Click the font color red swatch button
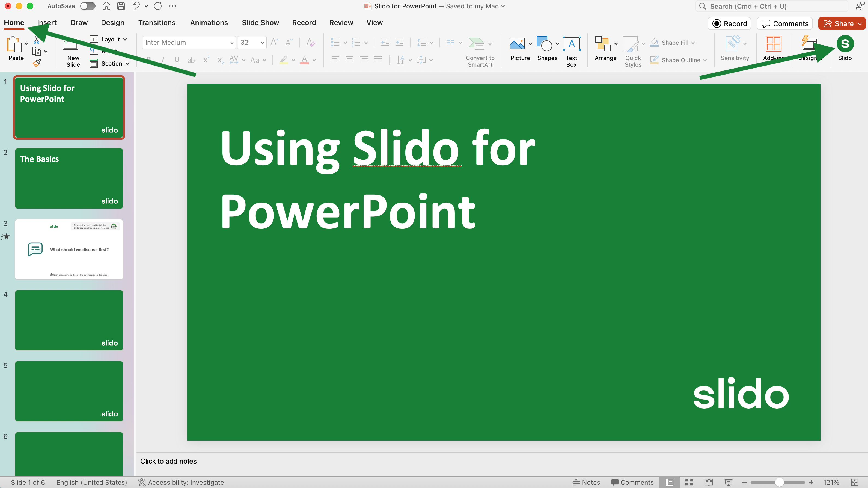Screen dimensions: 868x488 [x=304, y=60]
